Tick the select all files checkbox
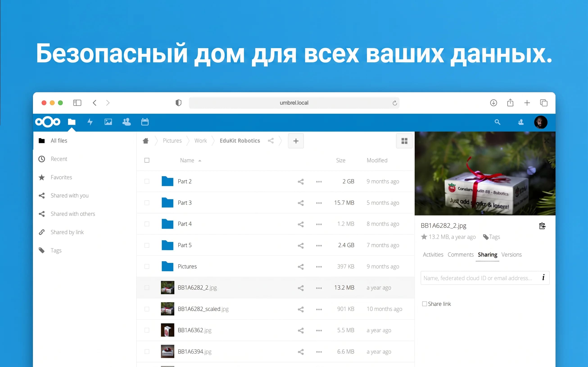588x367 pixels. 147,160
